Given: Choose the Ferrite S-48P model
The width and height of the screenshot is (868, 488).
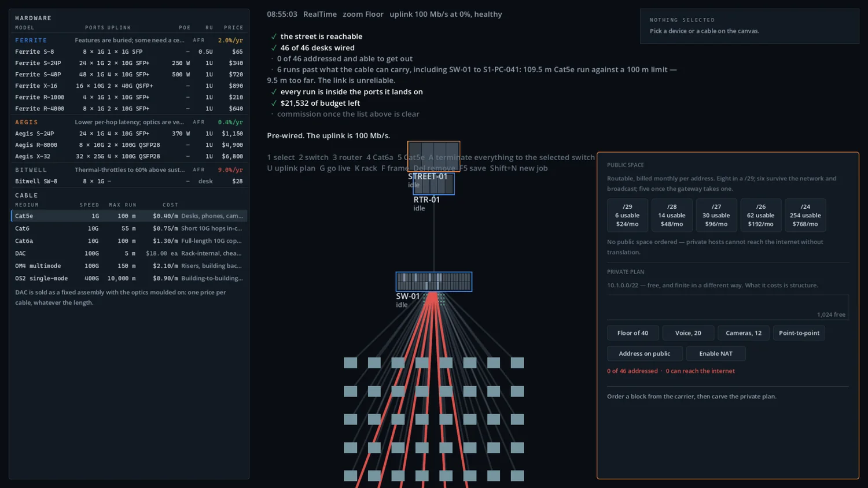Looking at the screenshot, I should tap(129, 75).
